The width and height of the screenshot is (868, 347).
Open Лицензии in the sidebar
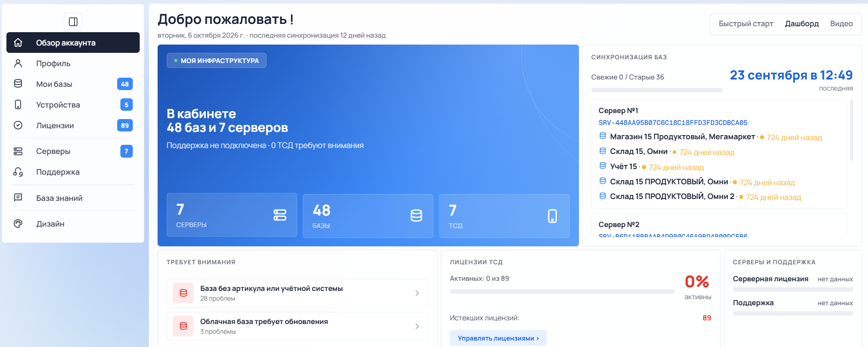tap(73, 125)
